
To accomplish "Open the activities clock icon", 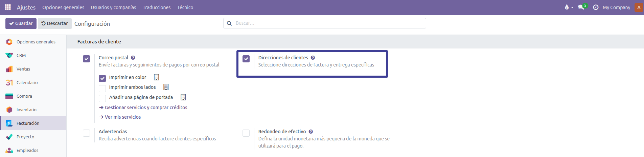I will pyautogui.click(x=596, y=7).
